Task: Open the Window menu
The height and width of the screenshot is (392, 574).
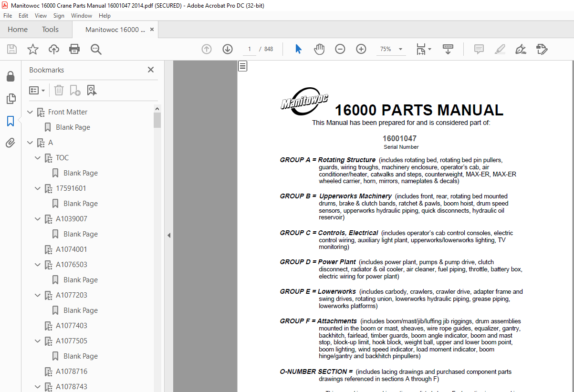Action: [x=82, y=16]
